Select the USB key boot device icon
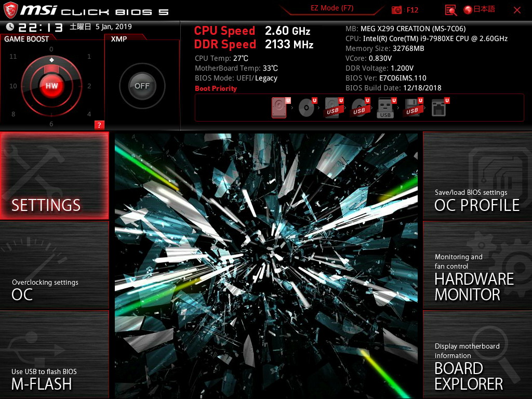This screenshot has height=399, width=532. (x=387, y=108)
